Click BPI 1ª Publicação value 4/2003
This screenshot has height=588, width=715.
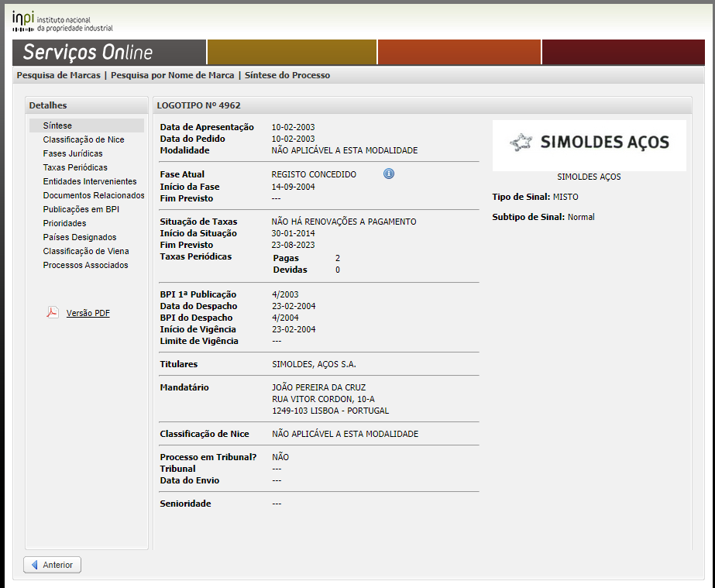point(285,294)
